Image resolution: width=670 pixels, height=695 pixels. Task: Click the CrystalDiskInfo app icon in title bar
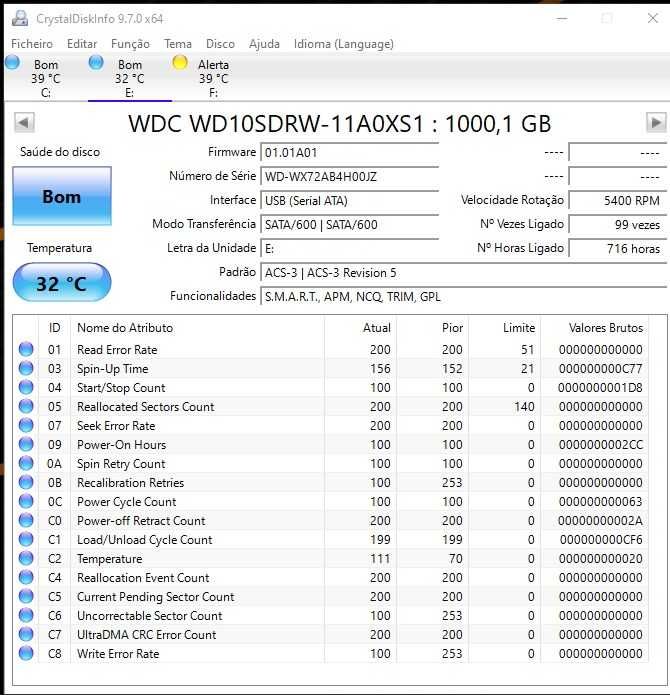[19, 19]
